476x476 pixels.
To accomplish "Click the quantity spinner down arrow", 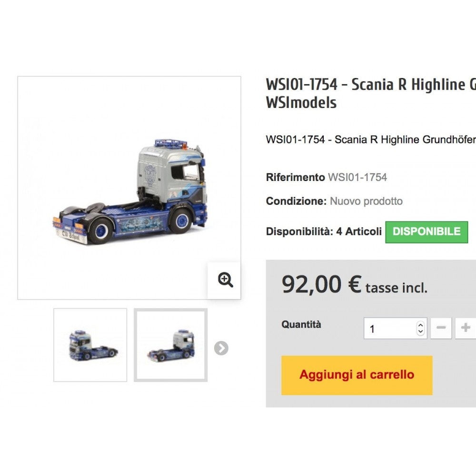I will 420,331.
